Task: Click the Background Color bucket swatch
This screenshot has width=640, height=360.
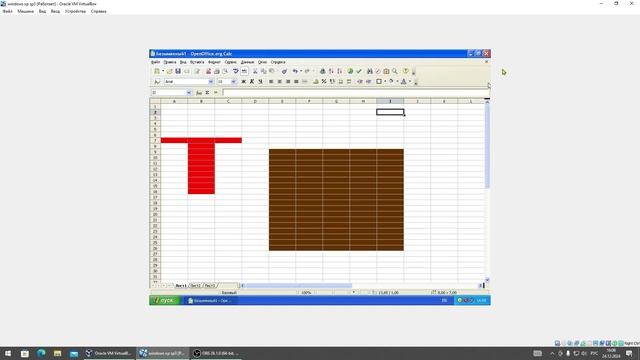Action: (x=391, y=82)
